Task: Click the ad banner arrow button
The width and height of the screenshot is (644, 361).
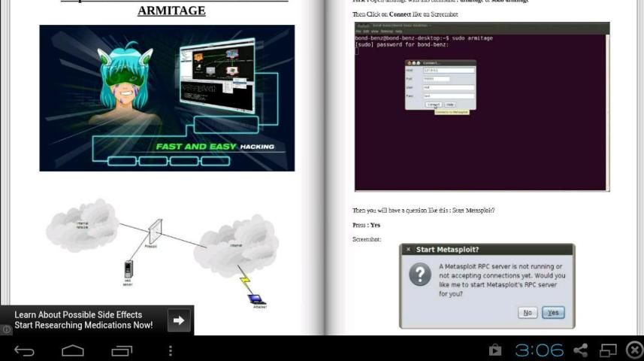Action: click(x=179, y=320)
